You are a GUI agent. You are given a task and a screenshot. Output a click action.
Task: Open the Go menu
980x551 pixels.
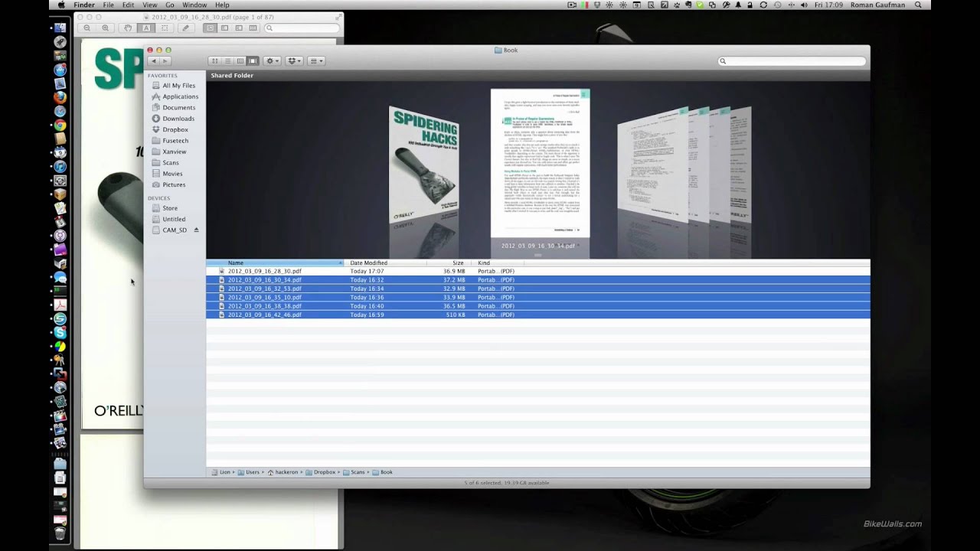pyautogui.click(x=169, y=5)
